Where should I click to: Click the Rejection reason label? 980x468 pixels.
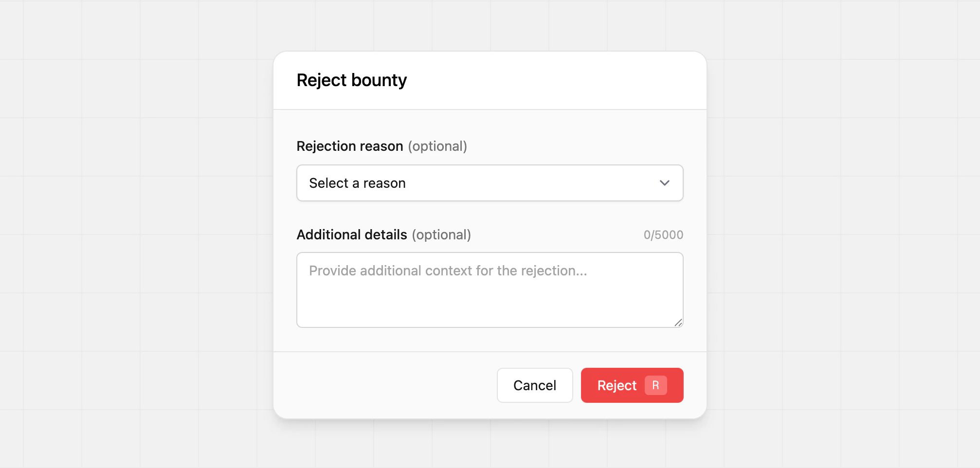[x=350, y=146]
